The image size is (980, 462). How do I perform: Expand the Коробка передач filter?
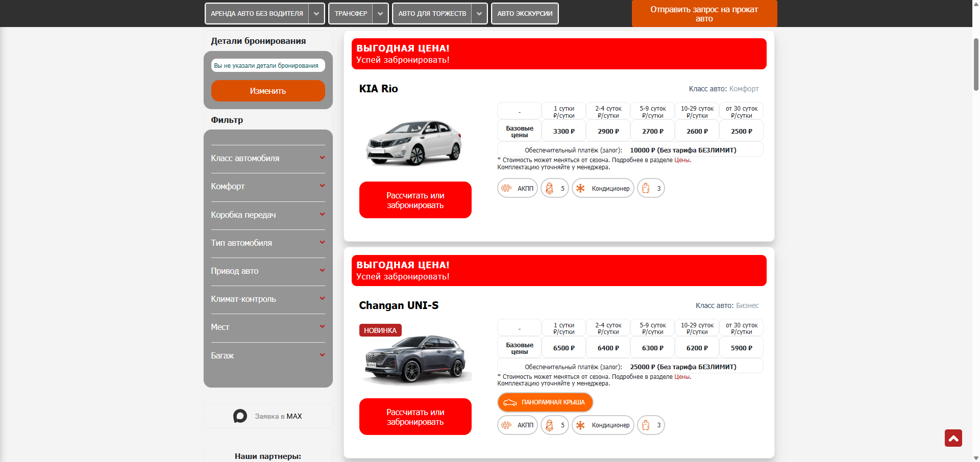(268, 215)
